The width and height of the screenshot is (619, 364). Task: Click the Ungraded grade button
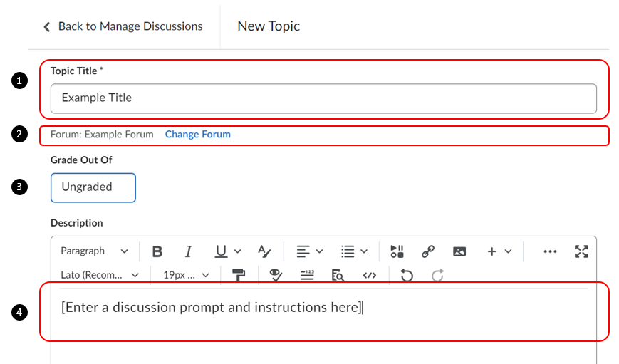pos(93,187)
